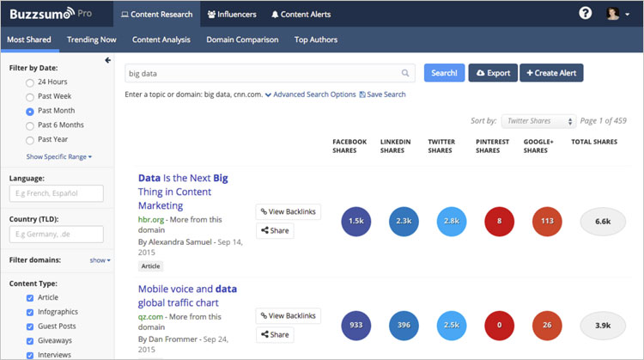Image resolution: width=644 pixels, height=360 pixels.
Task: Click View Backlinks for the hbr.org article
Action: 289,211
